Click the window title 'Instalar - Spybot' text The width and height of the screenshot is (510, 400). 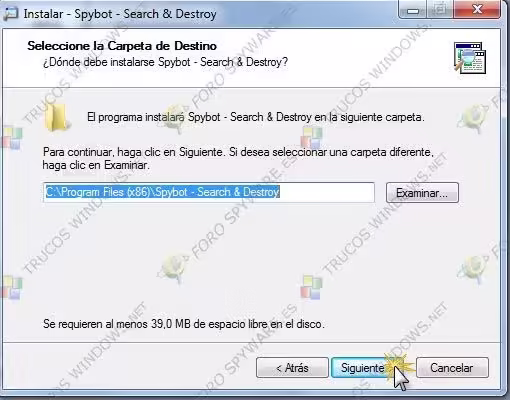(x=120, y=14)
